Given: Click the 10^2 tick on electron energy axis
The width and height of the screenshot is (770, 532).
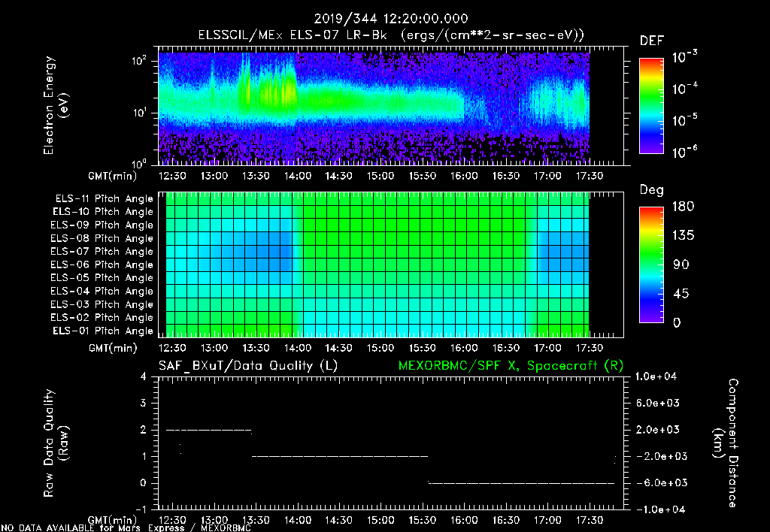Looking at the screenshot, I should [x=139, y=60].
